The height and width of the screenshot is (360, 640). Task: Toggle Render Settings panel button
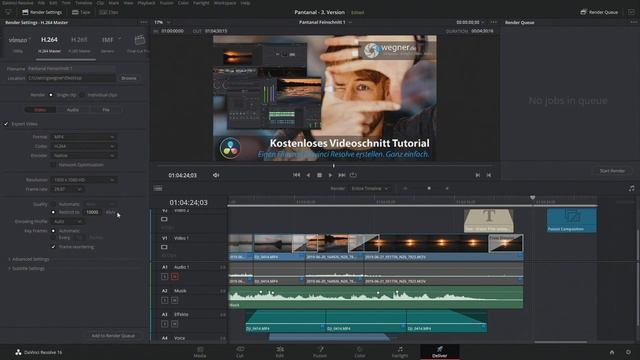pyautogui.click(x=42, y=12)
